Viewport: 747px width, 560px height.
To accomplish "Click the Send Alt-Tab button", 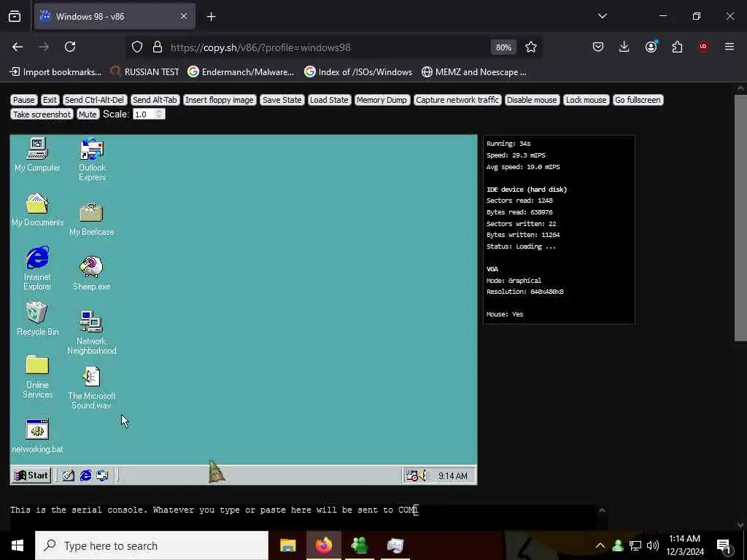I will [155, 100].
